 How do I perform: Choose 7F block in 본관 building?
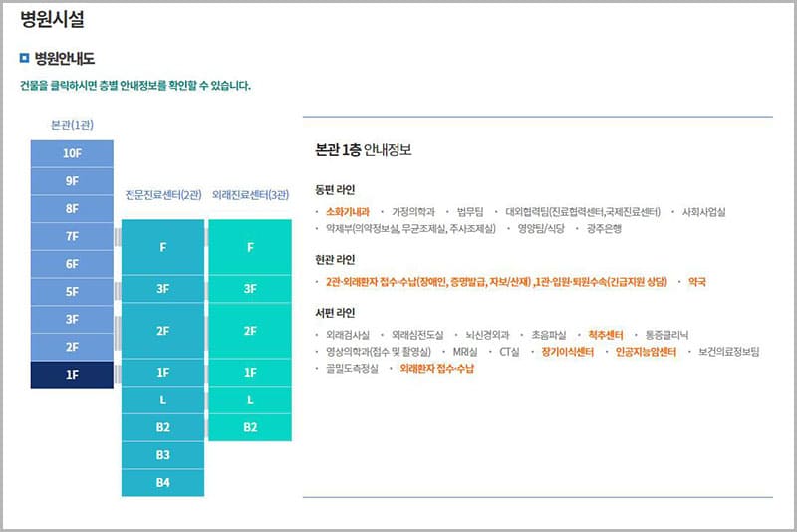pyautogui.click(x=72, y=236)
